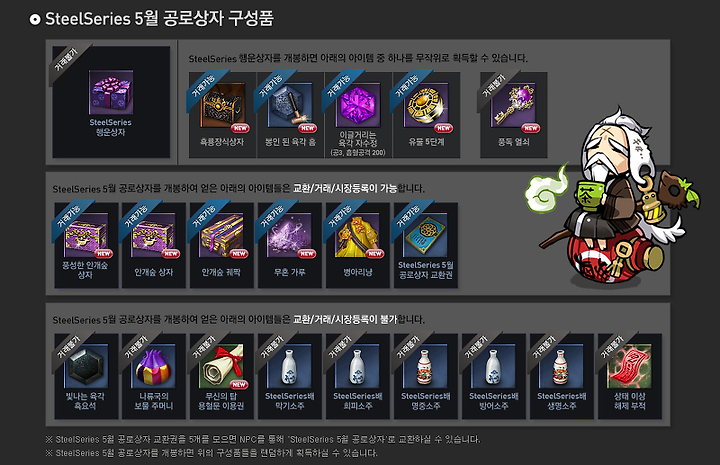Select the 무혼 가루 powder icon
The image size is (720, 465).
[x=290, y=235]
